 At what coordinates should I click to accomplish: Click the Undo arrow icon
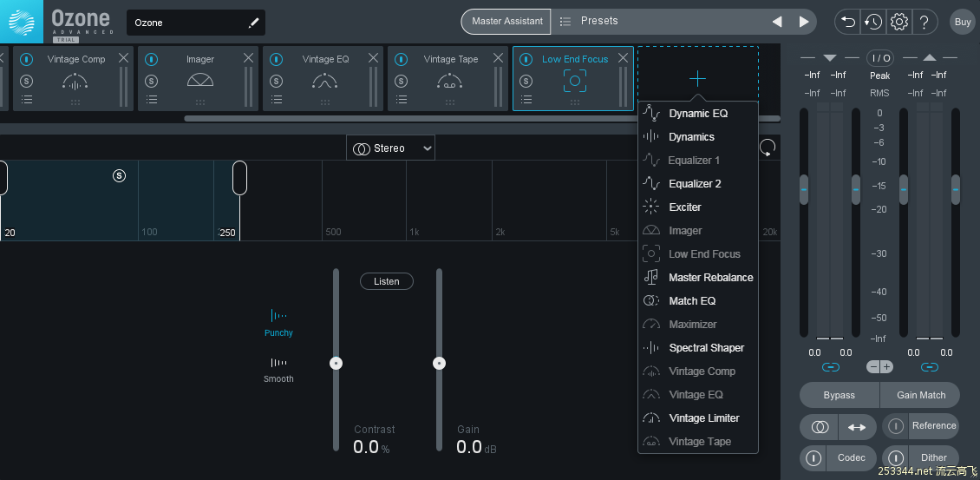pyautogui.click(x=847, y=22)
